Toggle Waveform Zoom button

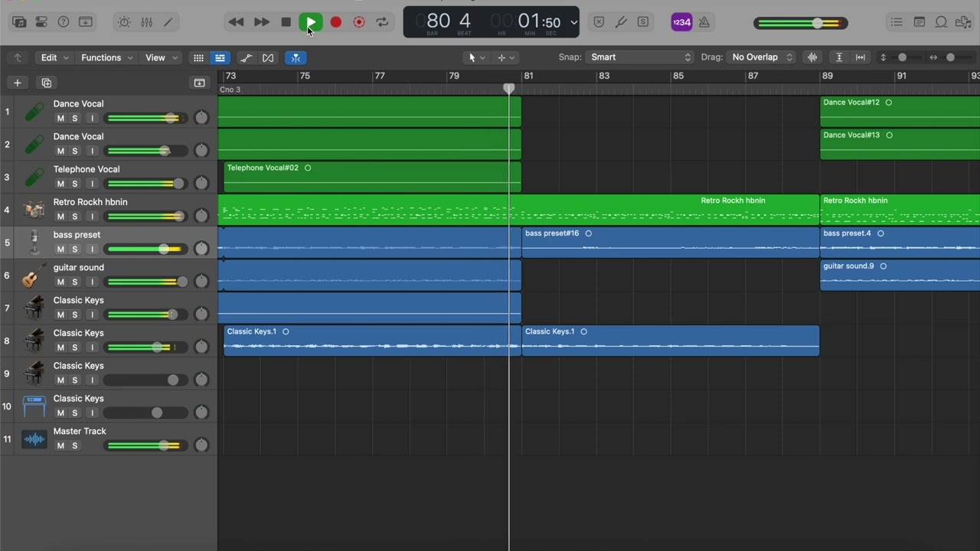pos(812,57)
